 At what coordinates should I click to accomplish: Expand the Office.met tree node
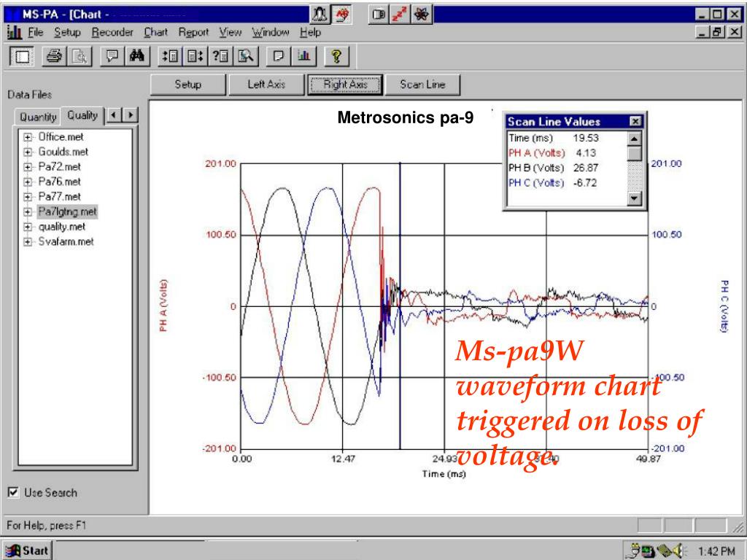coord(28,137)
